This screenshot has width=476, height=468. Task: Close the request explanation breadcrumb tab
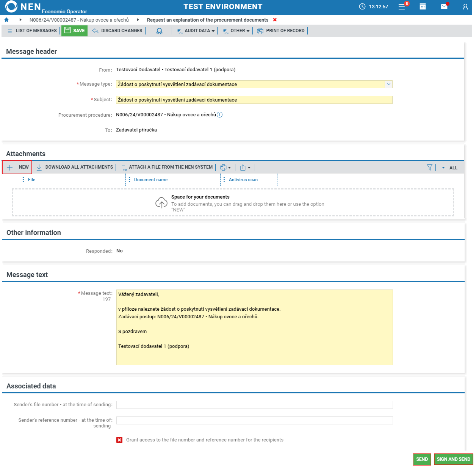pos(275,20)
